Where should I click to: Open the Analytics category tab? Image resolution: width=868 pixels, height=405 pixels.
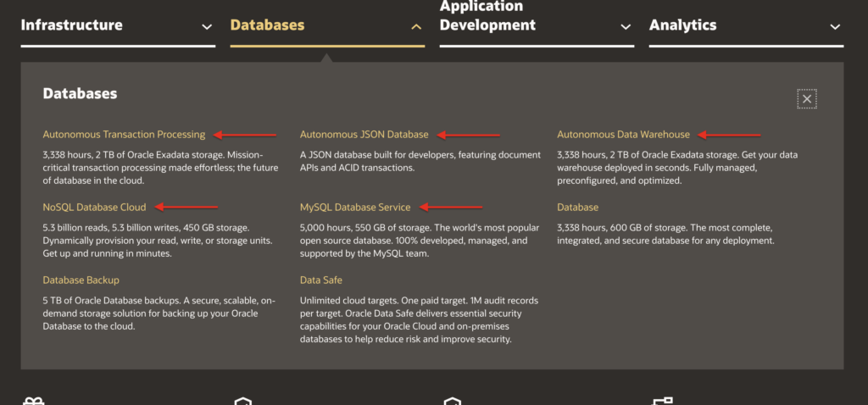746,25
